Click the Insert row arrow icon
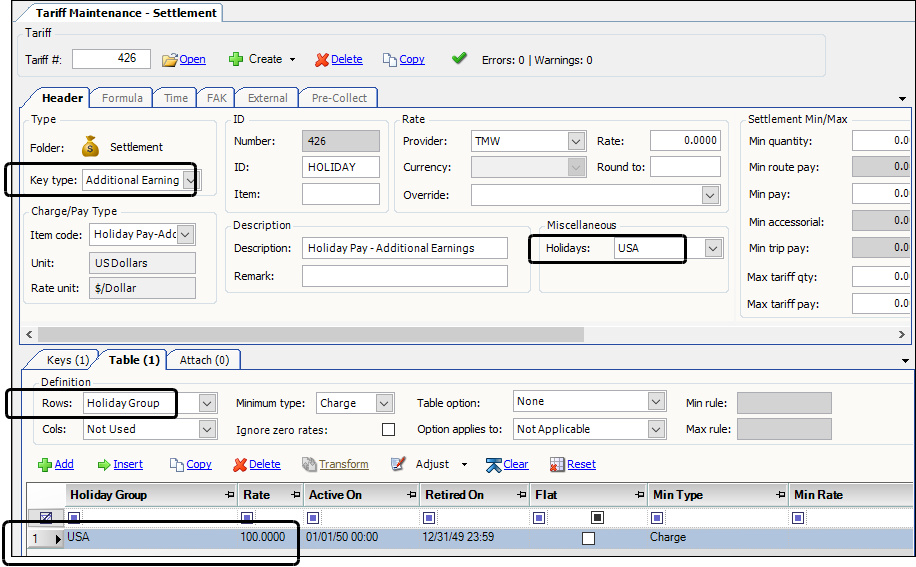916x567 pixels. pyautogui.click(x=104, y=465)
